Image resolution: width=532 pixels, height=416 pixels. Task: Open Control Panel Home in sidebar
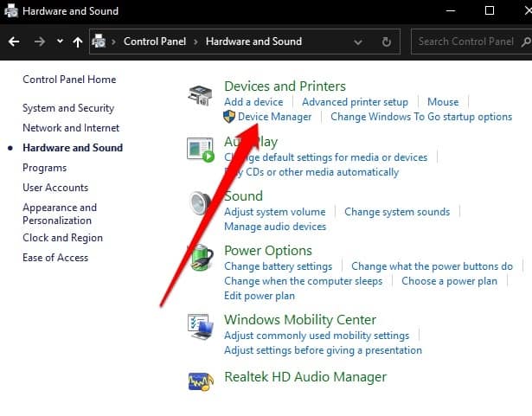[x=69, y=80]
